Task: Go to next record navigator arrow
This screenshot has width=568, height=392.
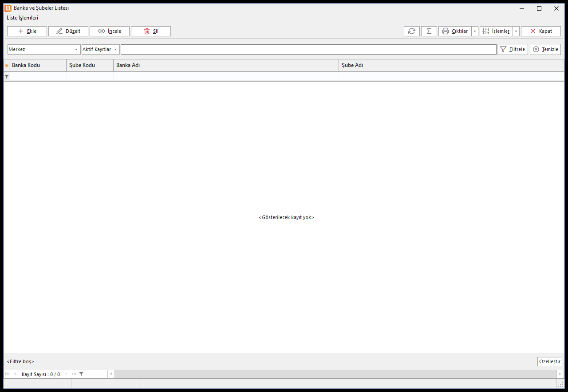Action: (x=67, y=374)
